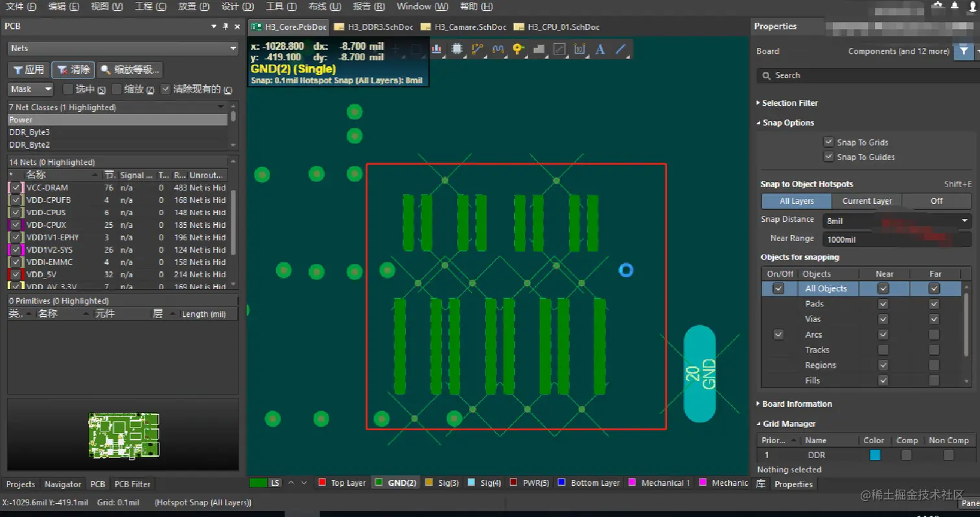Viewport: 980px width, 517px height.
Task: Activate the interactive routing tool
Action: pyautogui.click(x=478, y=49)
